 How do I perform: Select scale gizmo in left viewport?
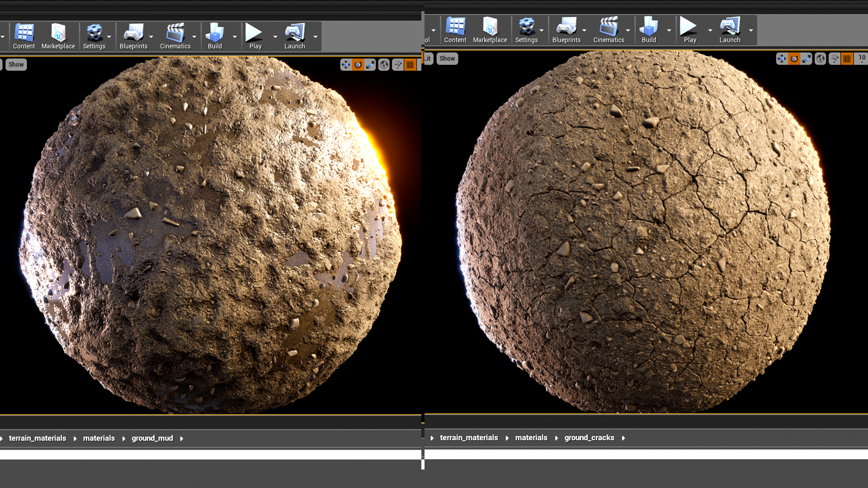[370, 65]
